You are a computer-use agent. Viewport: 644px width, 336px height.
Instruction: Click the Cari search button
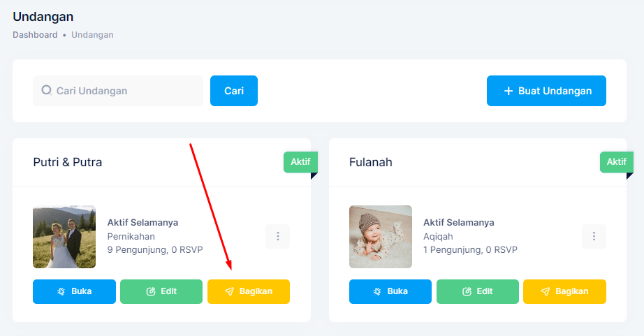(x=234, y=91)
